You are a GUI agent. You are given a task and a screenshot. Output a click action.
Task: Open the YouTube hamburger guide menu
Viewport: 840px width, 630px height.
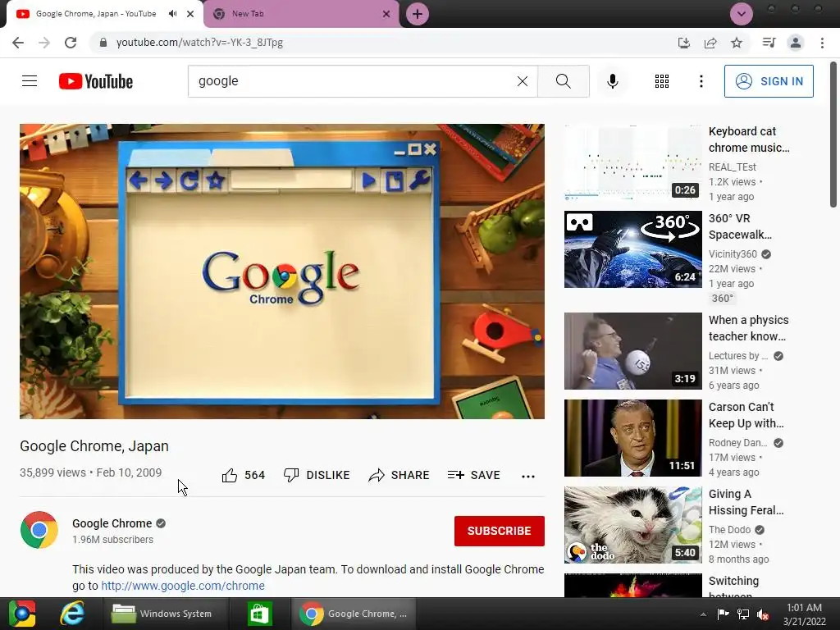pos(30,81)
